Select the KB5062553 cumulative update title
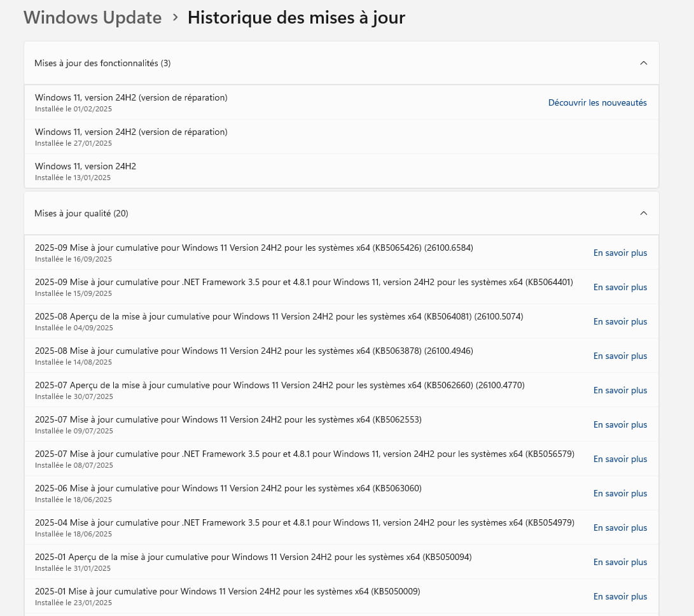 point(228,419)
